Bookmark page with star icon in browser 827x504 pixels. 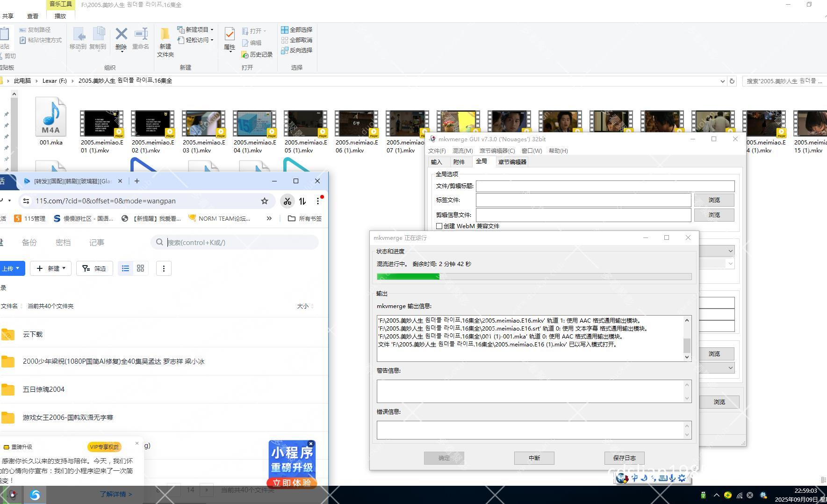[x=265, y=201]
